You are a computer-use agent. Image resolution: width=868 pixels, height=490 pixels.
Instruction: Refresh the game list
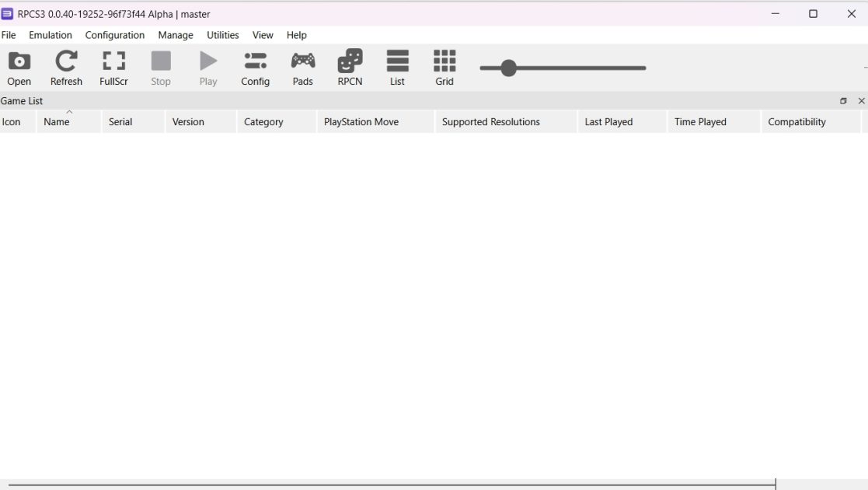click(66, 68)
